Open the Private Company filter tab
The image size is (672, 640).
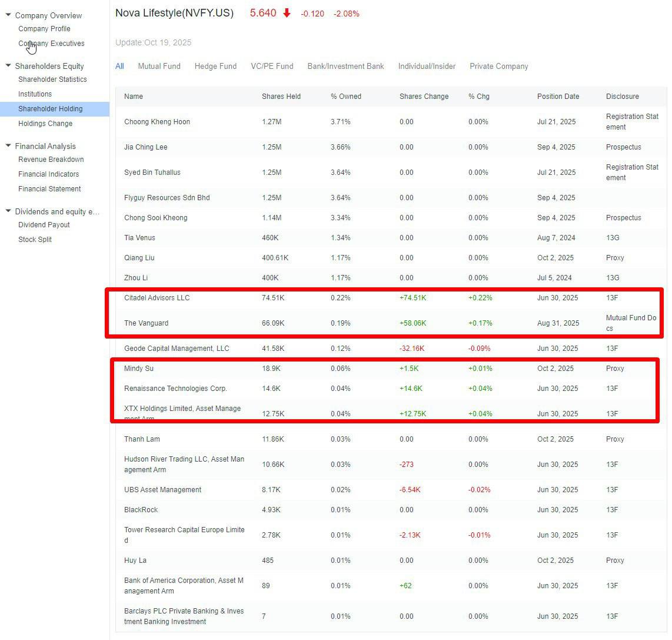[498, 66]
